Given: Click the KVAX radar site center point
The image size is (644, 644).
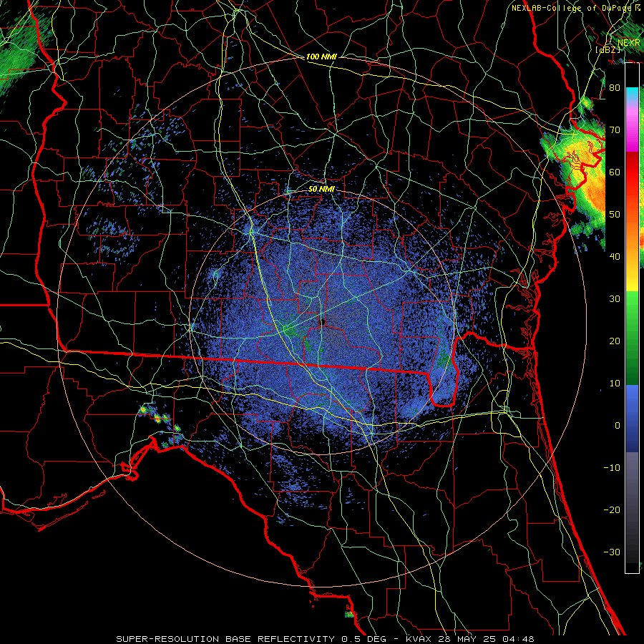Looking at the screenshot, I should [323, 322].
